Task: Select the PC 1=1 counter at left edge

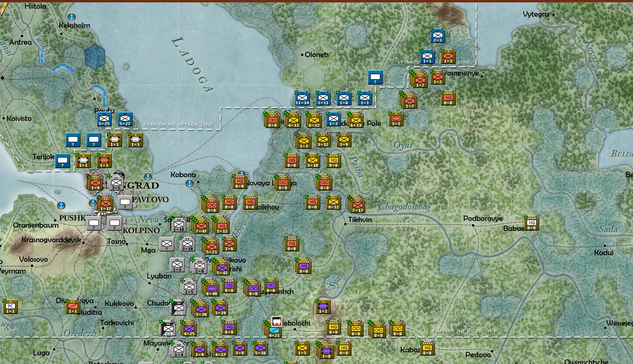Action: (10, 307)
